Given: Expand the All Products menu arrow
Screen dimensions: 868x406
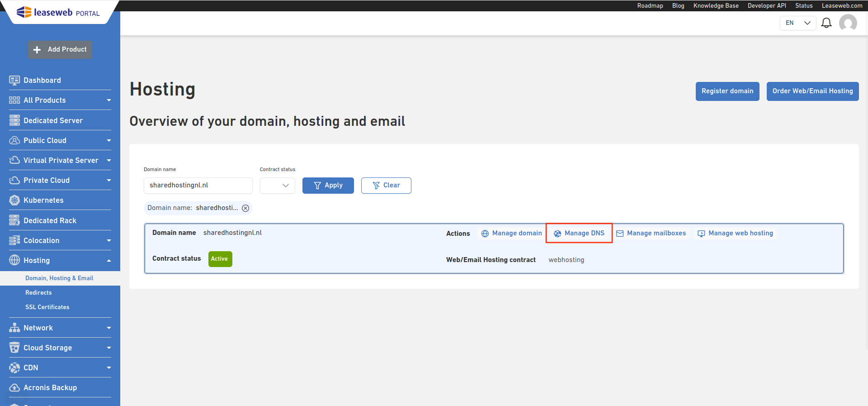Looking at the screenshot, I should (109, 100).
